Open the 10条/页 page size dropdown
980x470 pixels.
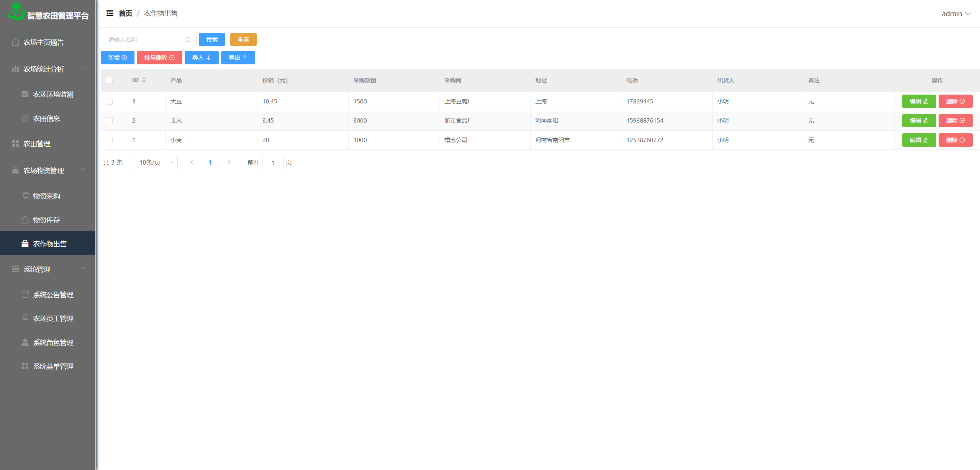tap(154, 162)
